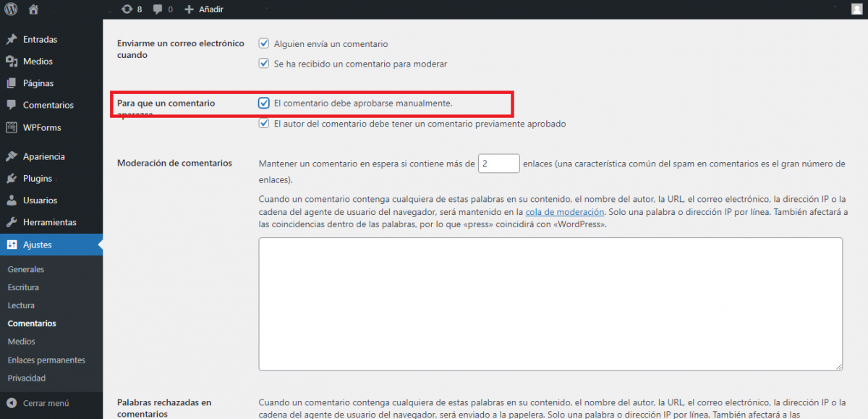Open the Entradas menu
This screenshot has height=419, width=868.
40,40
